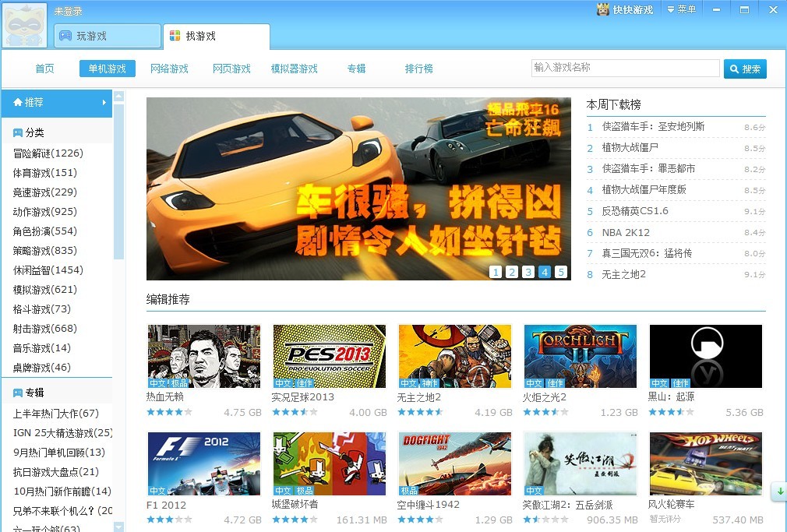Open 休闲益智(1454) category
The width and height of the screenshot is (787, 532).
click(x=48, y=270)
